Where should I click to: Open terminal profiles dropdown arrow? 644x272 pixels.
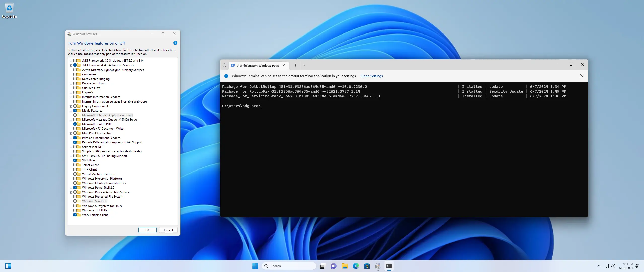[x=304, y=65]
